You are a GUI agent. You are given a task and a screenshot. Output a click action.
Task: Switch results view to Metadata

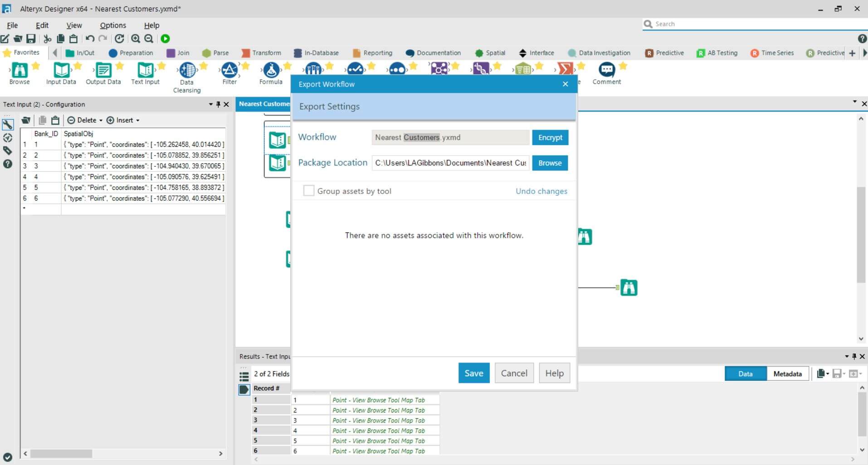click(x=787, y=374)
